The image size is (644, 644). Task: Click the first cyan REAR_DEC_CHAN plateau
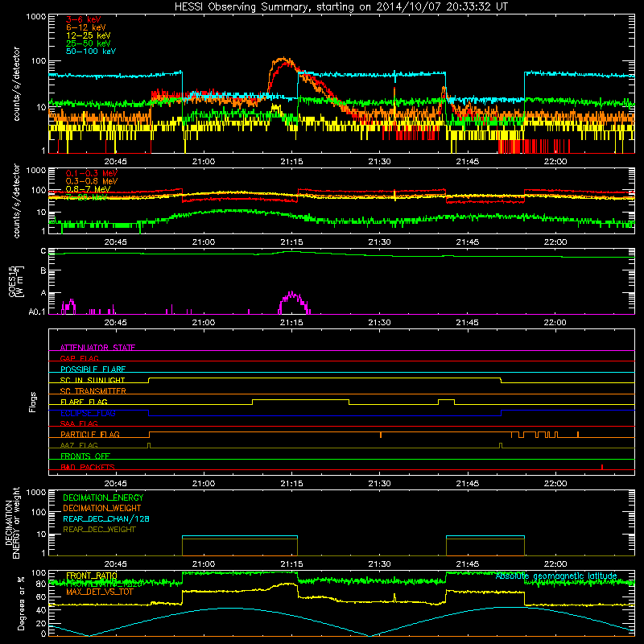click(240, 536)
